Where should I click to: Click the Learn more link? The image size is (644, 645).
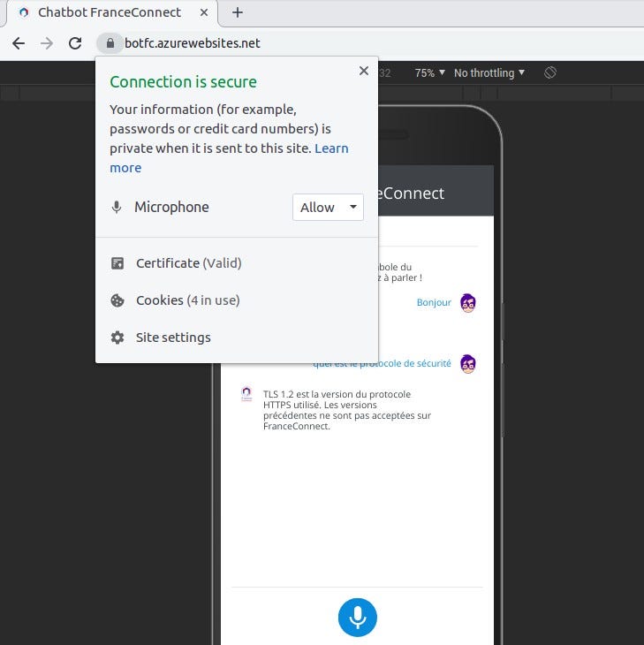pos(229,158)
